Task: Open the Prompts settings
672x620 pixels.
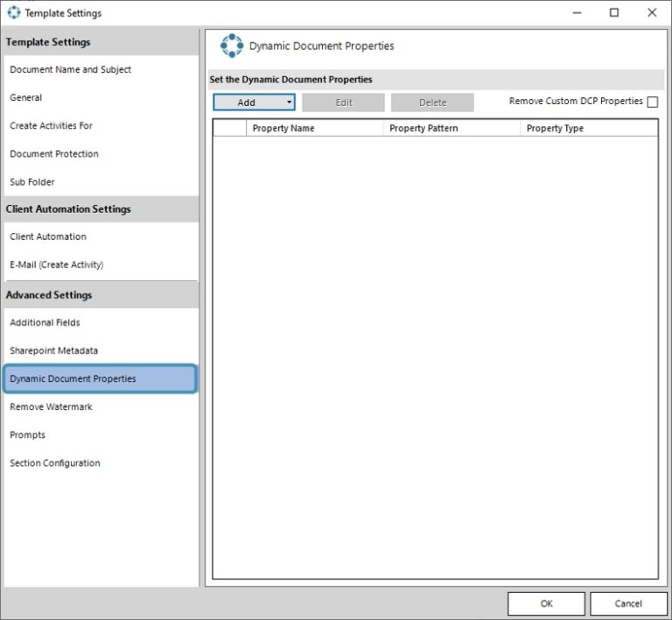Action: 27,435
